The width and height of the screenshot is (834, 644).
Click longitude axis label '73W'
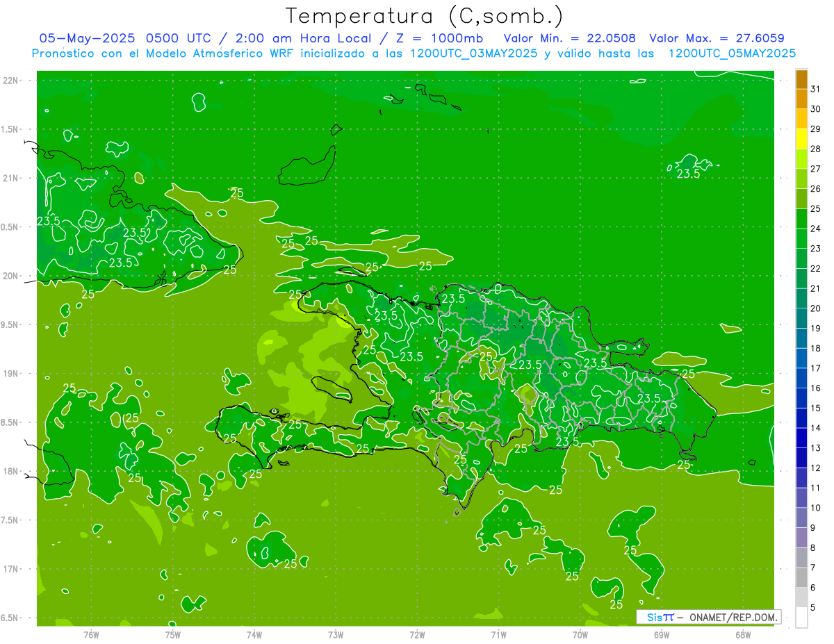click(336, 635)
